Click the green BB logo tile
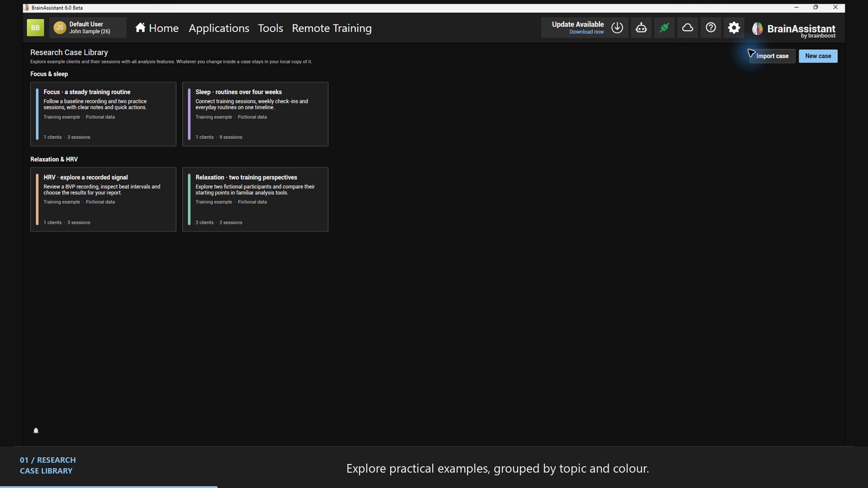 [x=35, y=28]
